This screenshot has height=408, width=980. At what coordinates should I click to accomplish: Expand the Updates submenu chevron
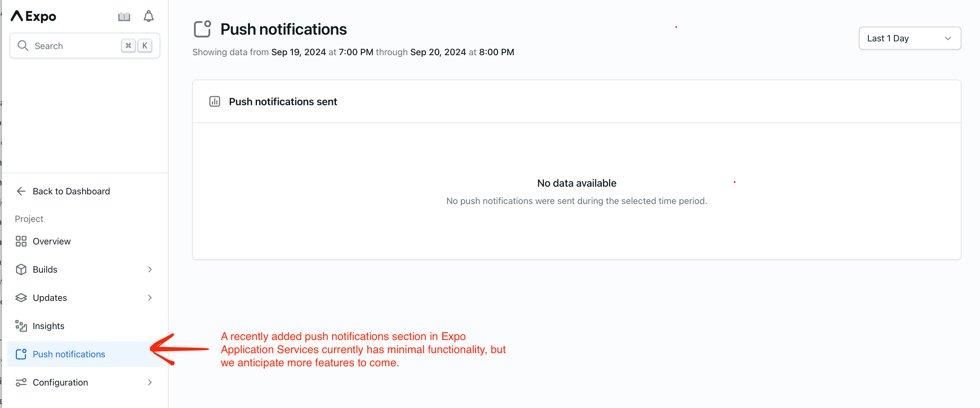coord(150,298)
